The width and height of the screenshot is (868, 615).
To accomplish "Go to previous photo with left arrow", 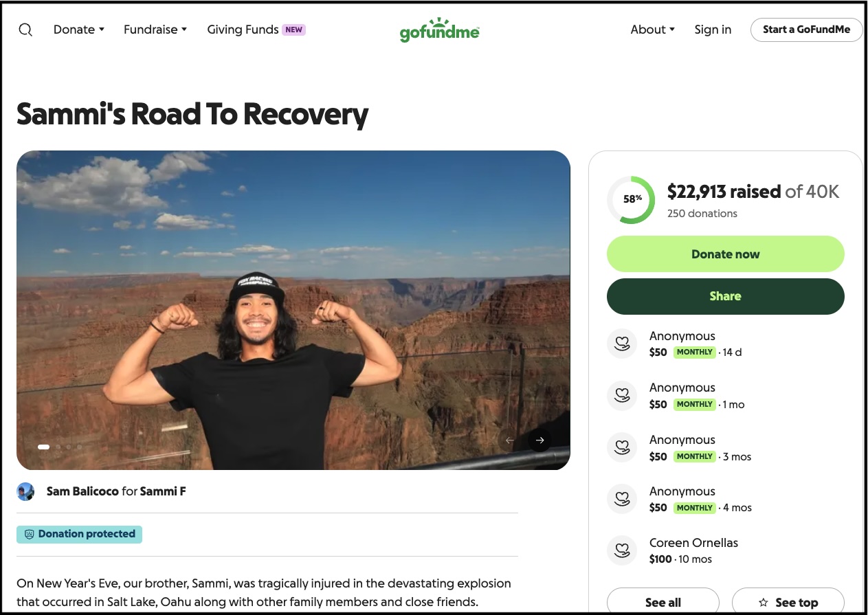I will point(510,440).
